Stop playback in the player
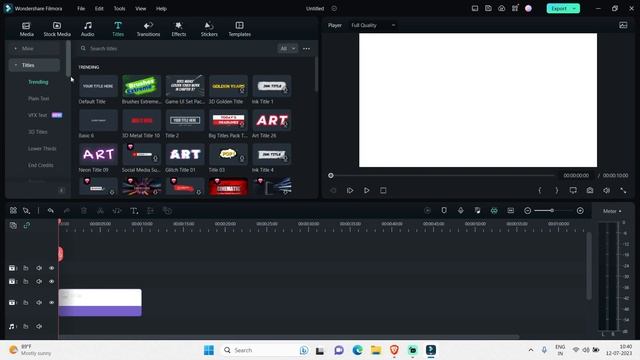This screenshot has width=640, height=360. [x=383, y=190]
